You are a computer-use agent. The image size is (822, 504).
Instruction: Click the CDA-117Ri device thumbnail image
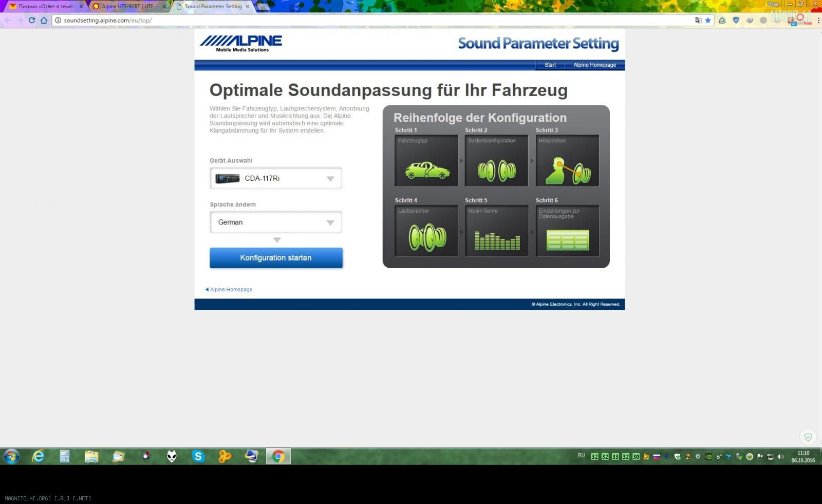click(x=228, y=178)
